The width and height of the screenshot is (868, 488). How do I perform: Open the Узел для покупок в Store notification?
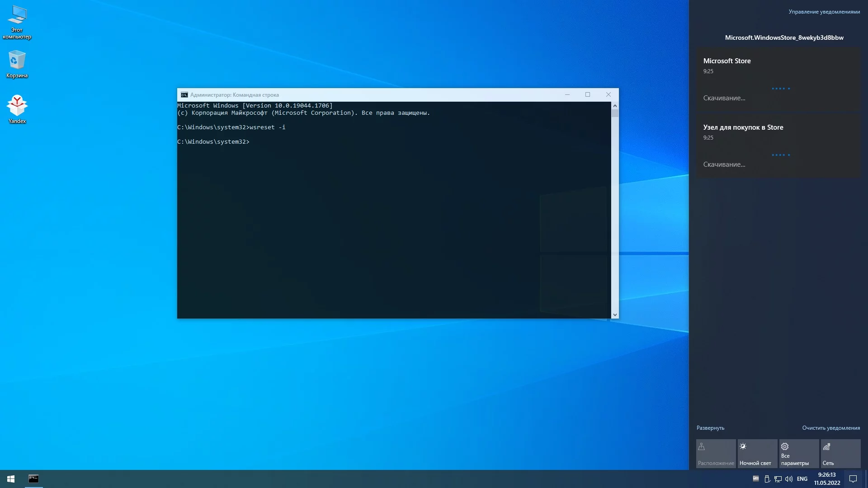(x=778, y=145)
